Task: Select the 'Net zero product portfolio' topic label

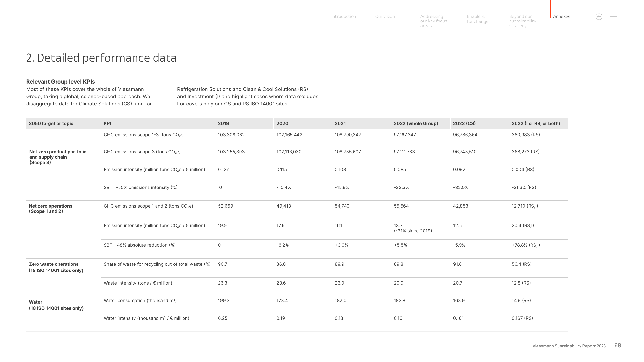Action: tap(58, 157)
